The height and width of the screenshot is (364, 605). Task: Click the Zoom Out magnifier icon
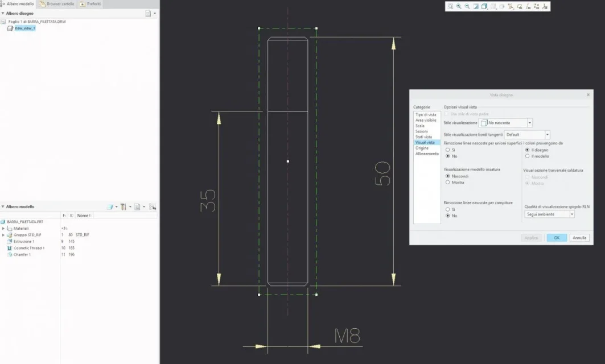(x=467, y=6)
